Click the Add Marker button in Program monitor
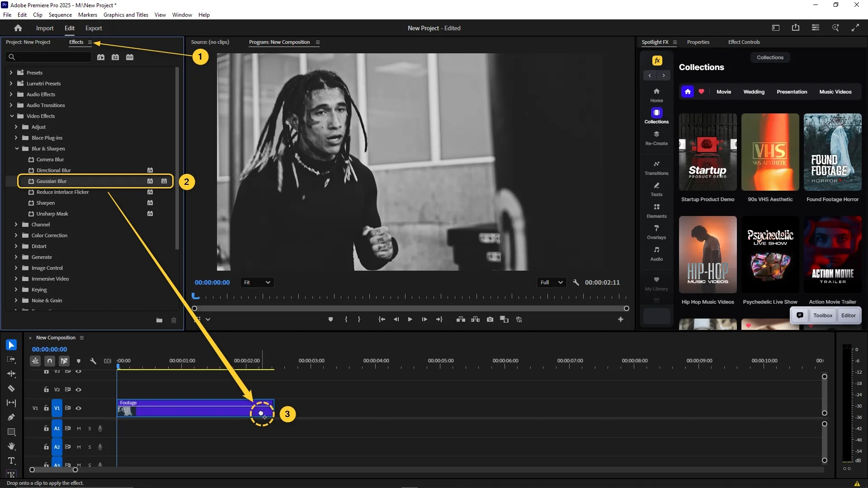This screenshot has width=868, height=488. [330, 319]
